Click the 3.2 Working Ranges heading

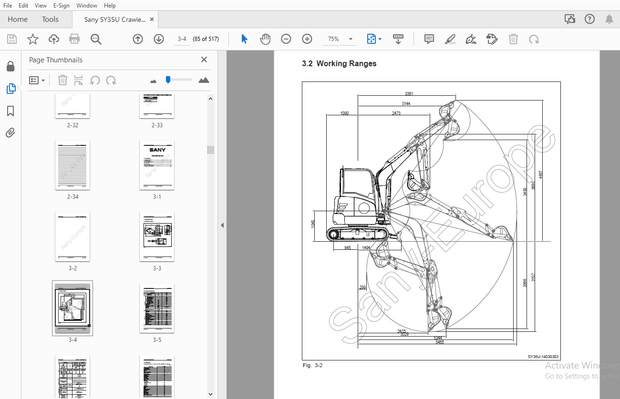[x=339, y=64]
